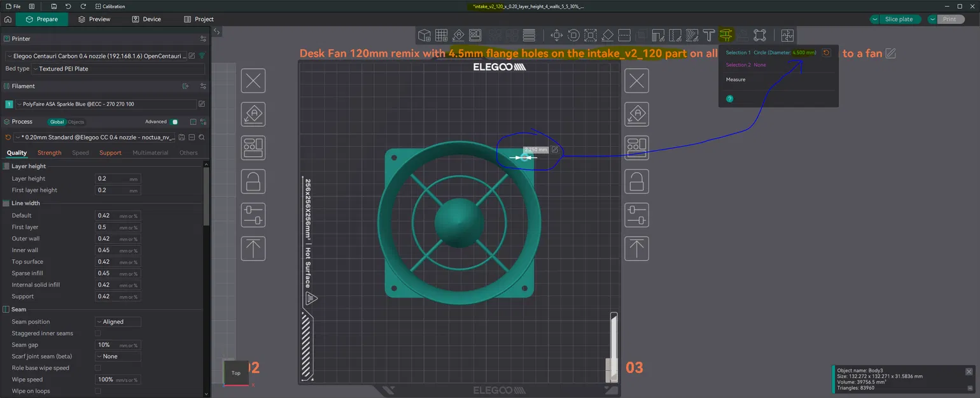Switch process scope to Objects
The height and width of the screenshot is (398, 980).
click(76, 122)
